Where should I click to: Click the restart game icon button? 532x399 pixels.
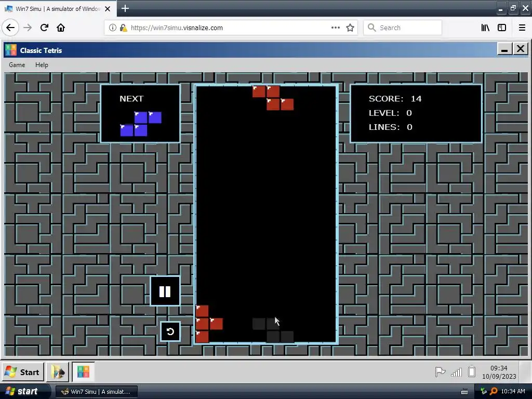(x=170, y=331)
